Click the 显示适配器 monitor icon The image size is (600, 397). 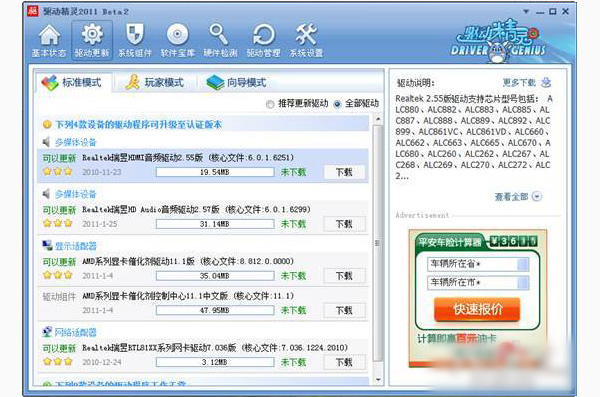point(47,245)
